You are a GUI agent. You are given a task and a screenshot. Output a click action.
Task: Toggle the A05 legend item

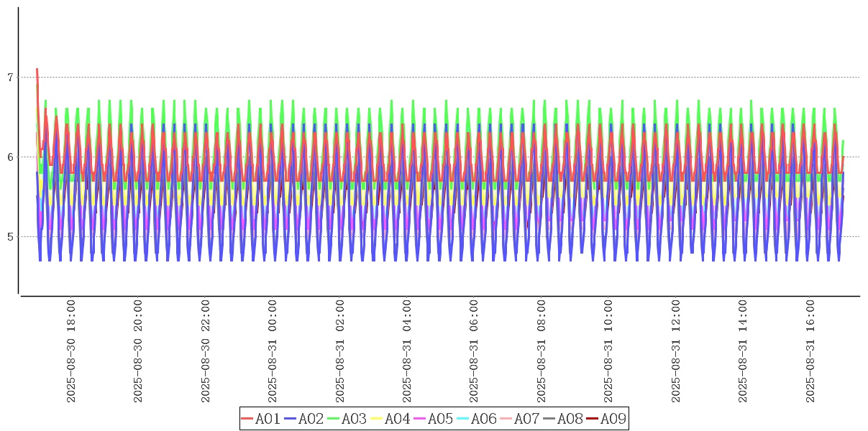click(x=434, y=419)
